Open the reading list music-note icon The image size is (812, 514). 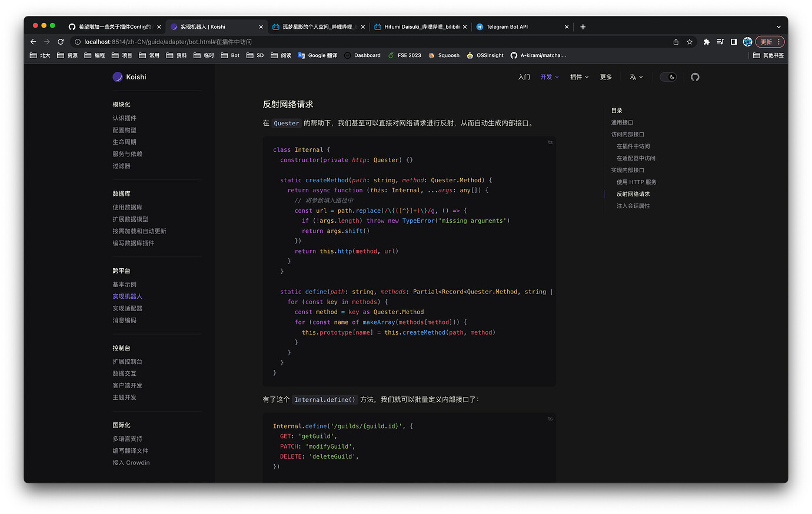pyautogui.click(x=720, y=42)
